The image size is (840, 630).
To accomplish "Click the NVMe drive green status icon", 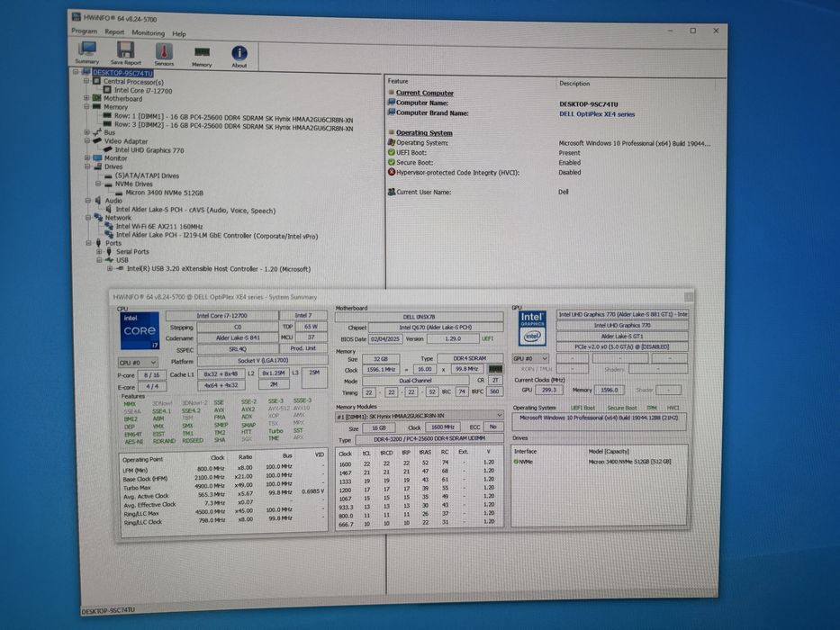I will pyautogui.click(x=517, y=461).
